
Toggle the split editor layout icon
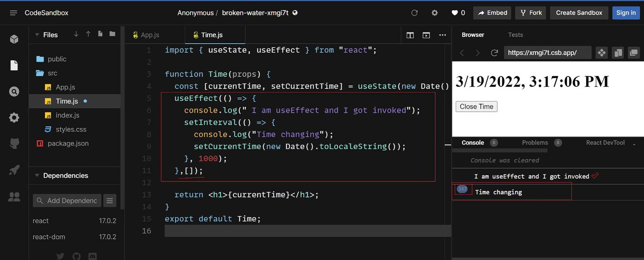[410, 35]
